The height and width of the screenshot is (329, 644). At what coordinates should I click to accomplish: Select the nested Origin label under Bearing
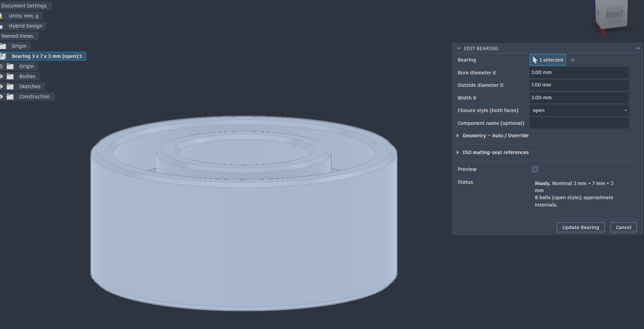click(27, 66)
